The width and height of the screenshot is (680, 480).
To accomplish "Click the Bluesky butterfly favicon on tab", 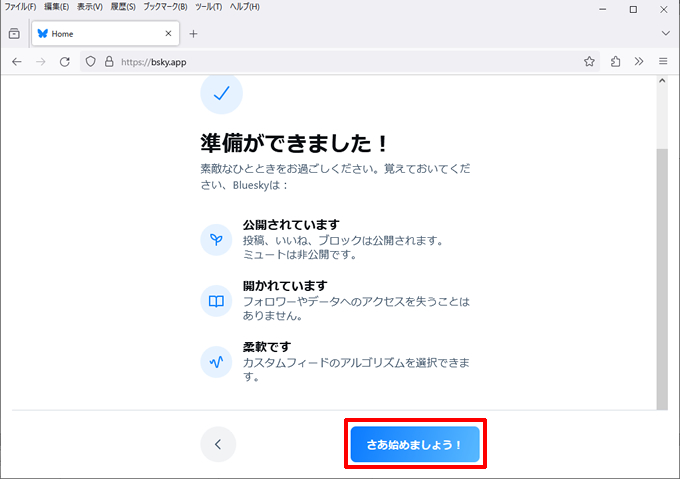I will [x=42, y=33].
